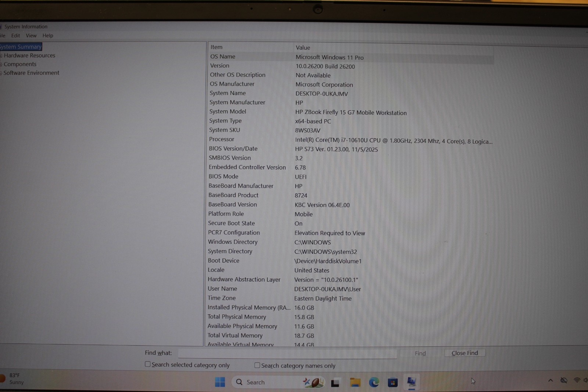The height and width of the screenshot is (392, 588).
Task: Open the View menu
Action: (x=31, y=36)
